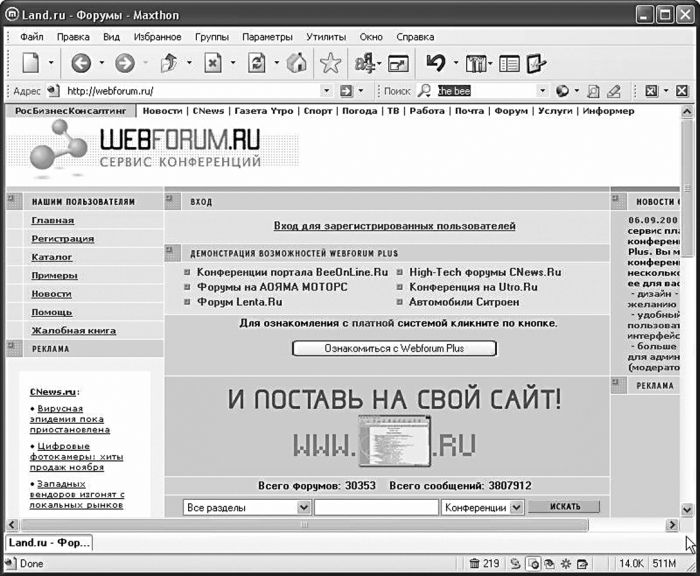Image resolution: width=700 pixels, height=576 pixels.
Task: Click the Undo closed tab arrow icon
Action: click(436, 63)
